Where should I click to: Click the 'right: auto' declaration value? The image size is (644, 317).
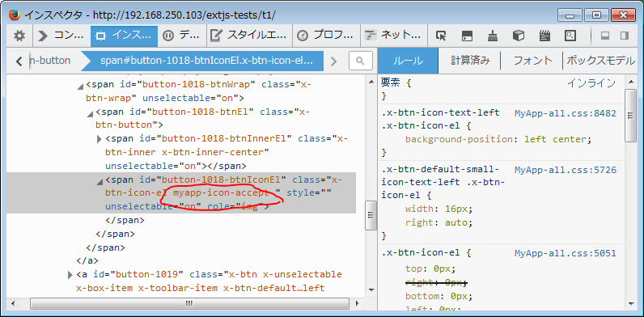[456, 223]
